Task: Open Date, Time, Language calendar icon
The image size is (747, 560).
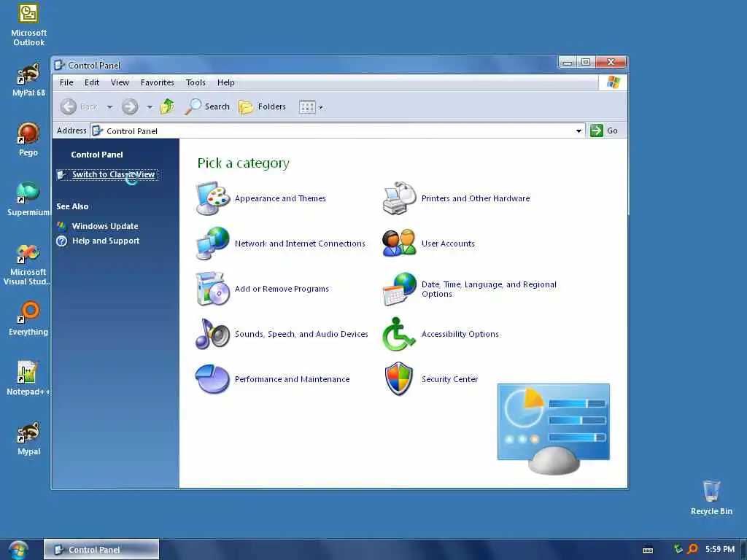Action: tap(399, 289)
